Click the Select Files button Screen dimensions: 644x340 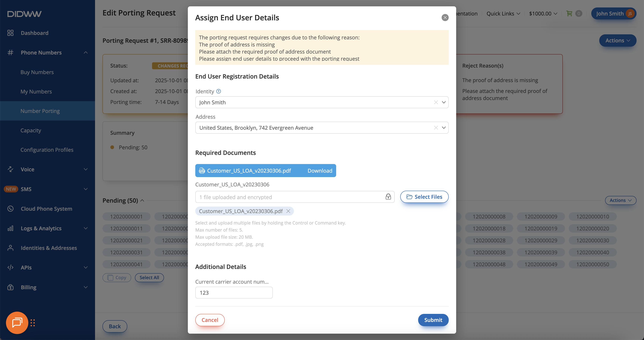[424, 197]
